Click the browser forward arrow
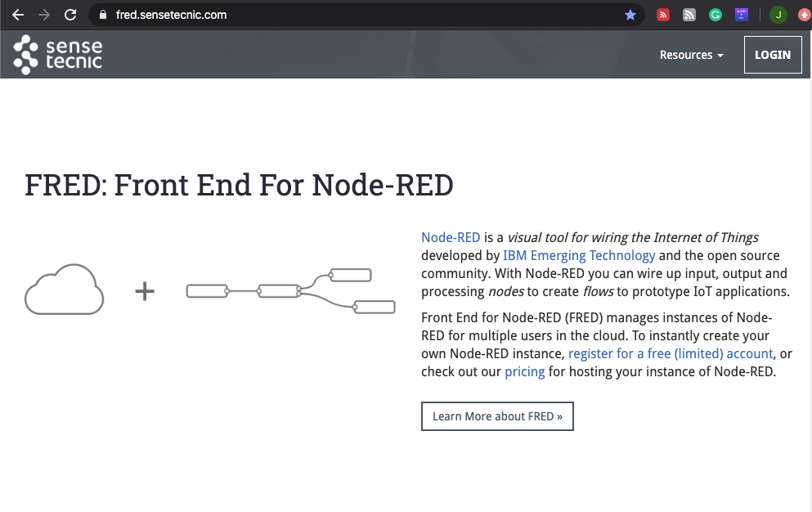812x512 pixels. (x=44, y=15)
